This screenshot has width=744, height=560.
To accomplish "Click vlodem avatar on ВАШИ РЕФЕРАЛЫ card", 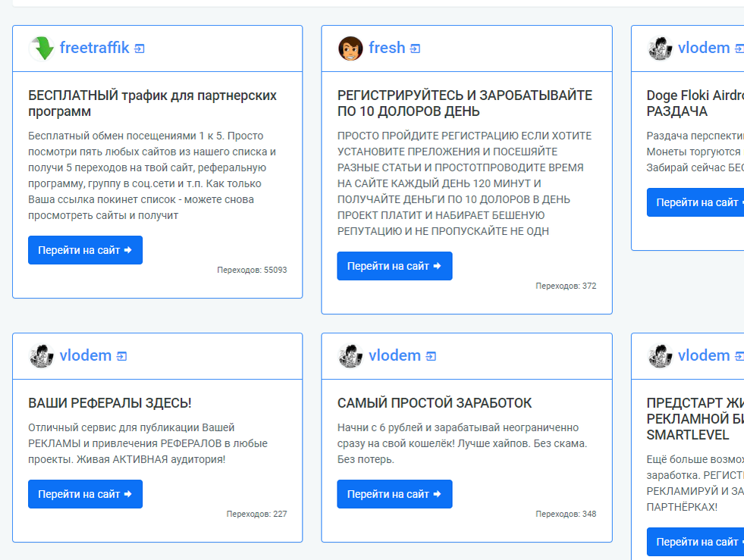I will coord(41,356).
